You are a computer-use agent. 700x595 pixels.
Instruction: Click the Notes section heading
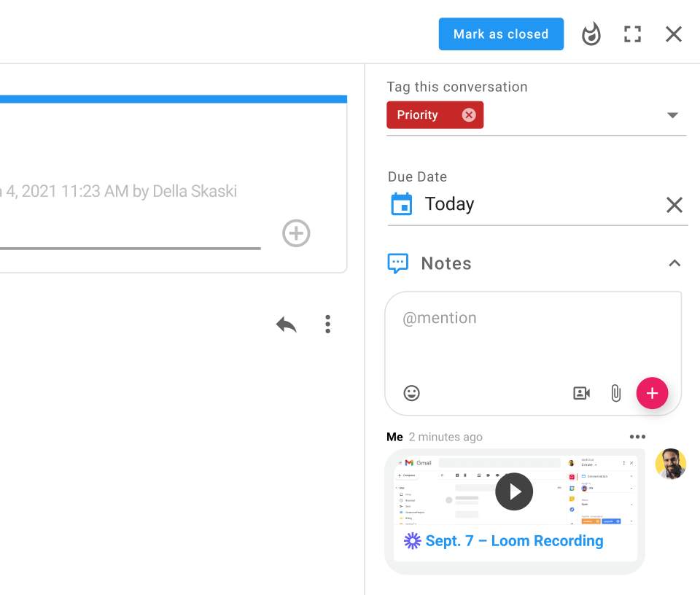coord(446,263)
